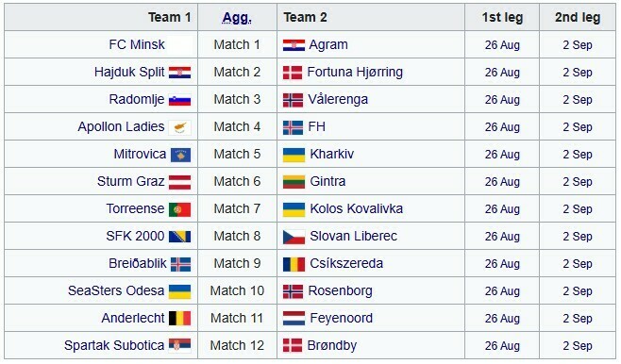
Task: Follow the Kolos Kovalivka link
Action: [x=356, y=208]
